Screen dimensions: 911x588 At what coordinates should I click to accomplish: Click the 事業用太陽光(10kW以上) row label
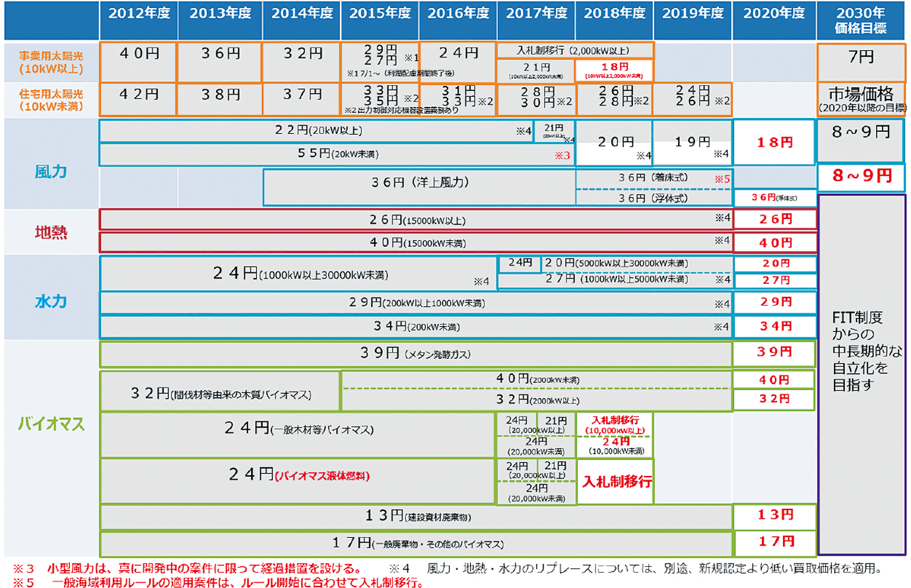(x=51, y=62)
